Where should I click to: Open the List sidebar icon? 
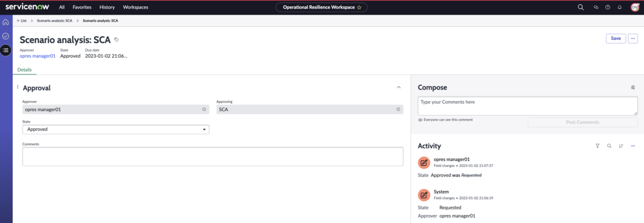6,50
